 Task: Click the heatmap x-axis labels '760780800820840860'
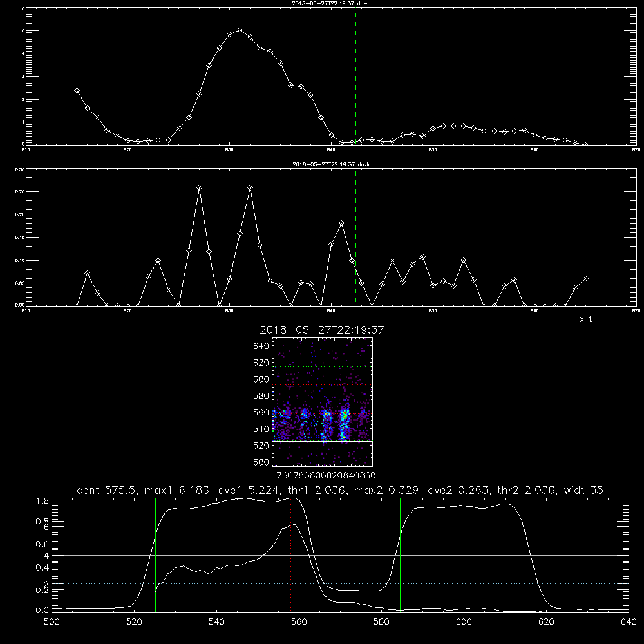(x=326, y=476)
